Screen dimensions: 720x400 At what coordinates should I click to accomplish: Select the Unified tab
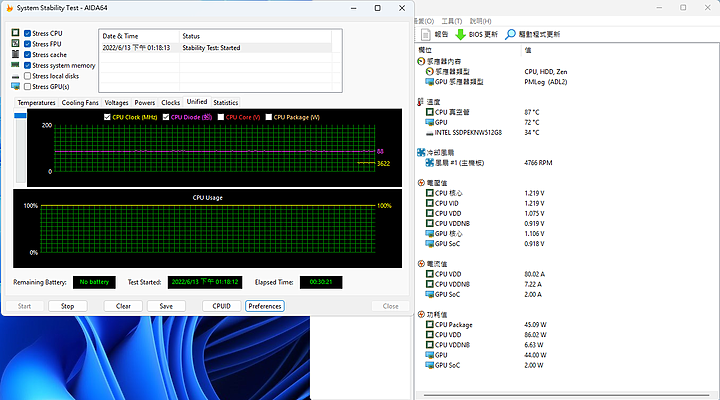[197, 101]
